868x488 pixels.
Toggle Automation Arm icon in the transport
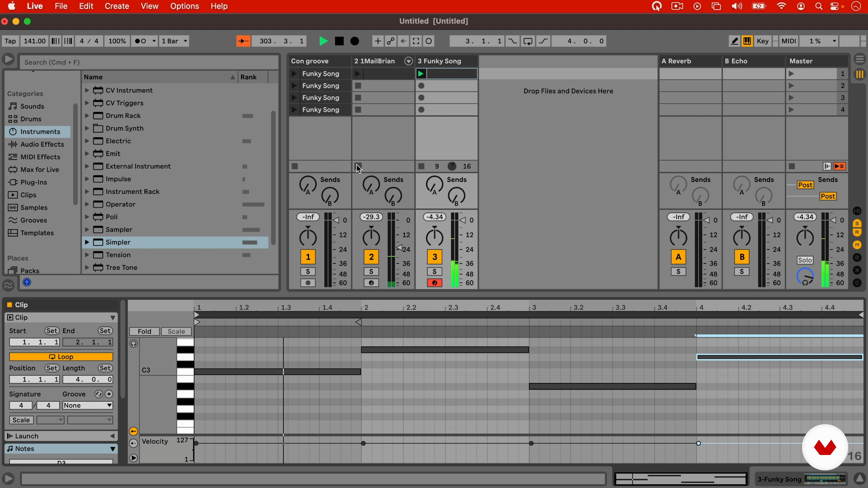(x=391, y=41)
